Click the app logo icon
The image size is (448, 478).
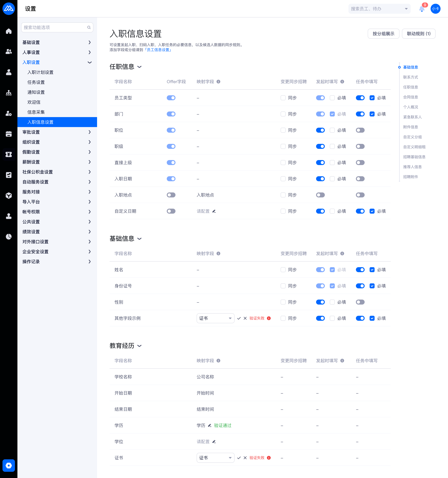[9, 9]
